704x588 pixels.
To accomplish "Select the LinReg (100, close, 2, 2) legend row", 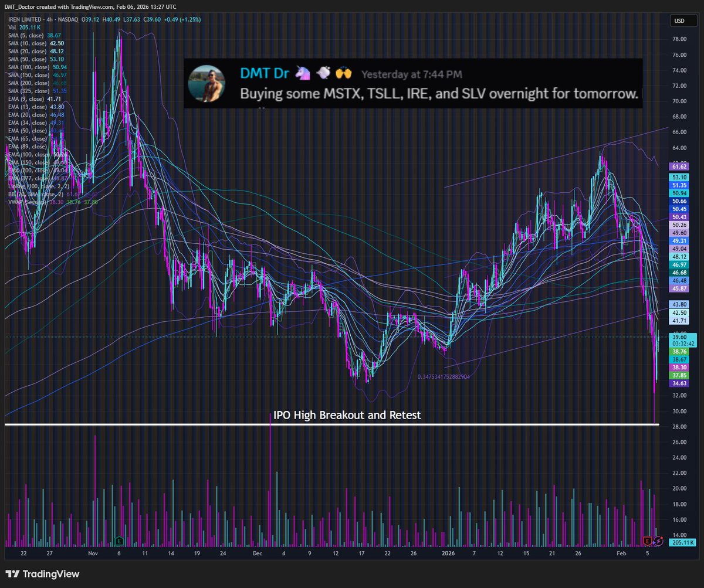I will 39,186.
